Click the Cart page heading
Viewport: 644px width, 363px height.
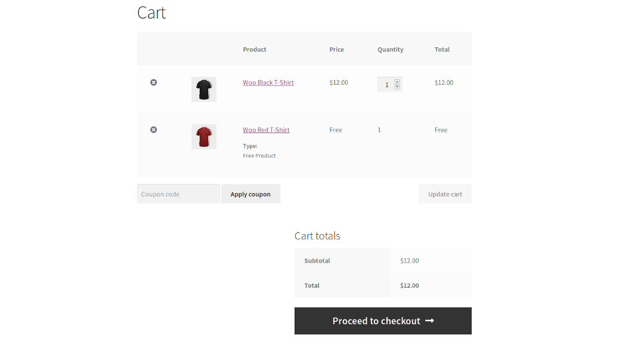click(151, 13)
